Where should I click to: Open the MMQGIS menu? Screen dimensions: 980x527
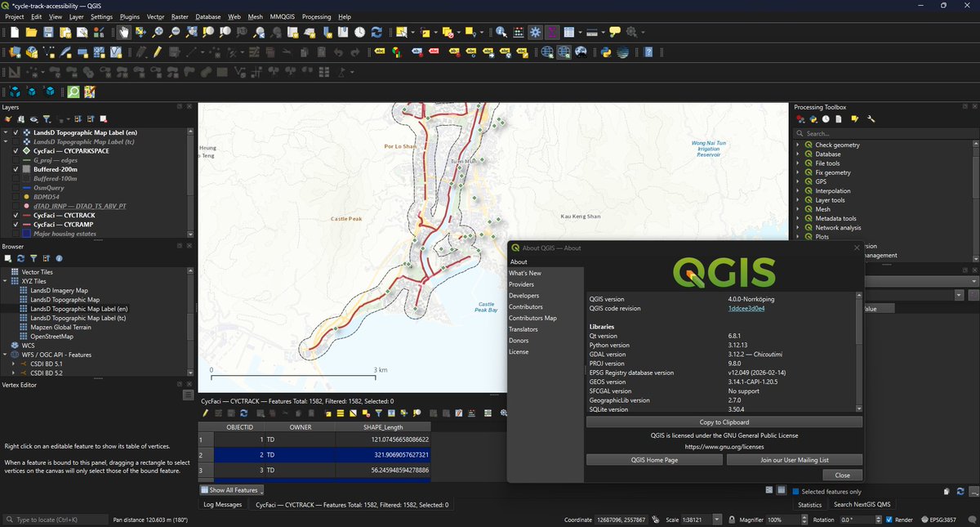[x=283, y=16]
